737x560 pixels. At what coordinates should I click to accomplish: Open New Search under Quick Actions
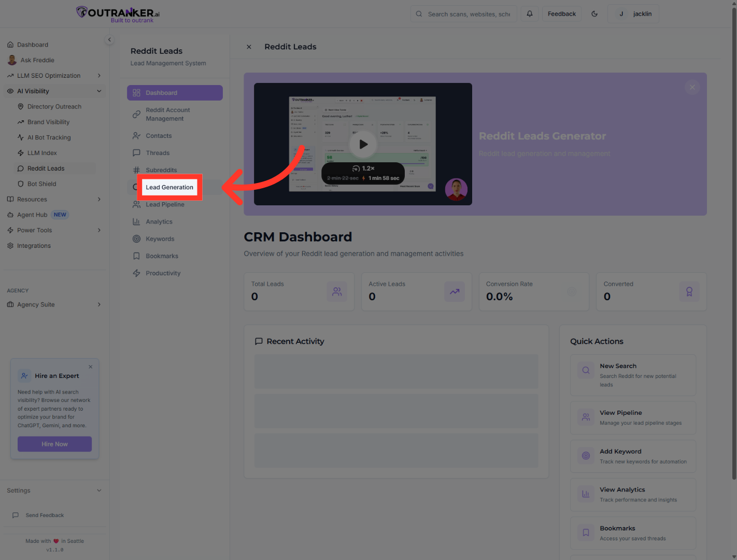[633, 375]
